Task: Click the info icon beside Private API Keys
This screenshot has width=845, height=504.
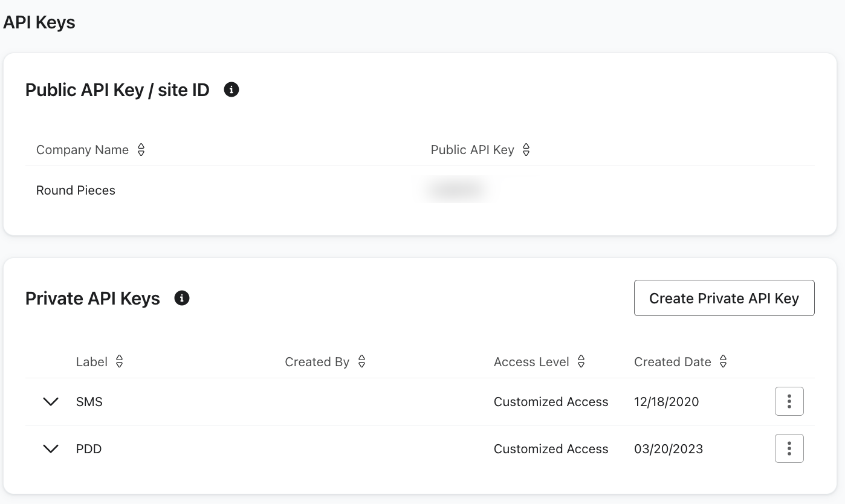Action: 182,298
